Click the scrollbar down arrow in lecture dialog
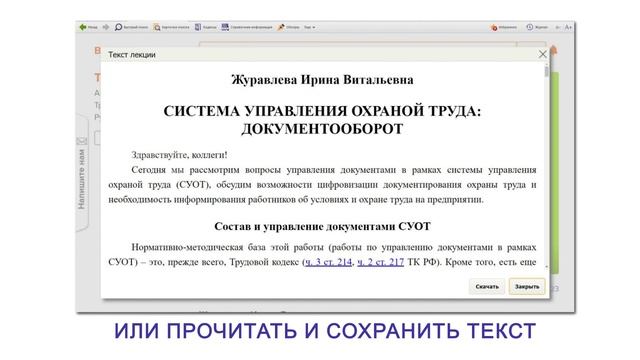 coord(547,267)
